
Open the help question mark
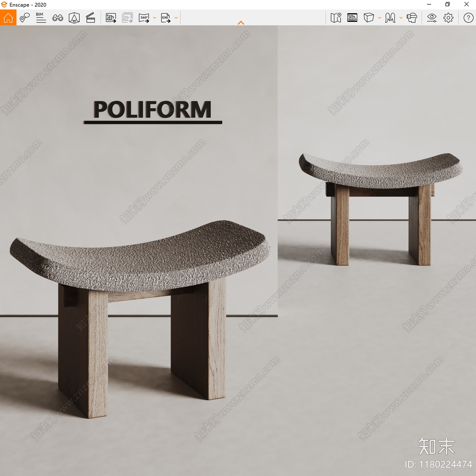point(468,18)
